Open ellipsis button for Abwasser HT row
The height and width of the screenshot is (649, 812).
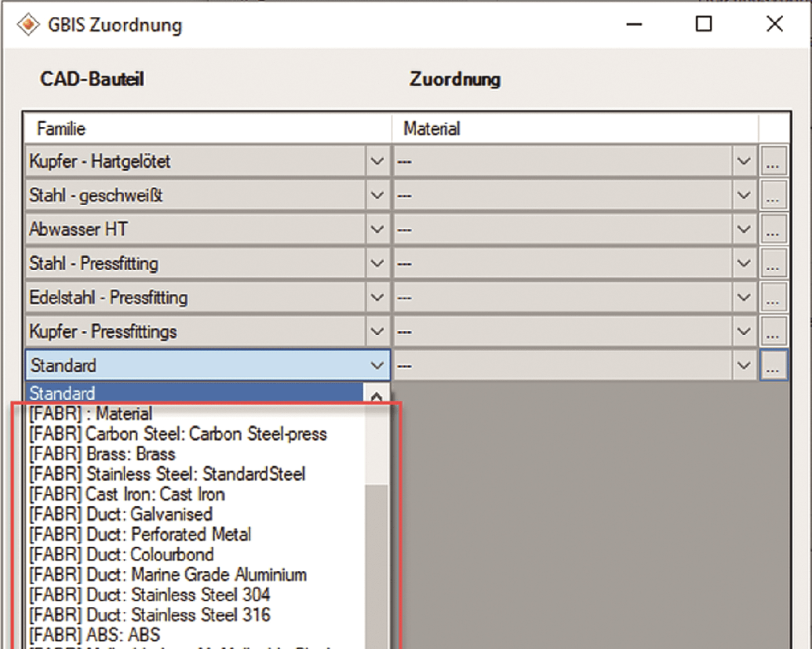(x=773, y=230)
